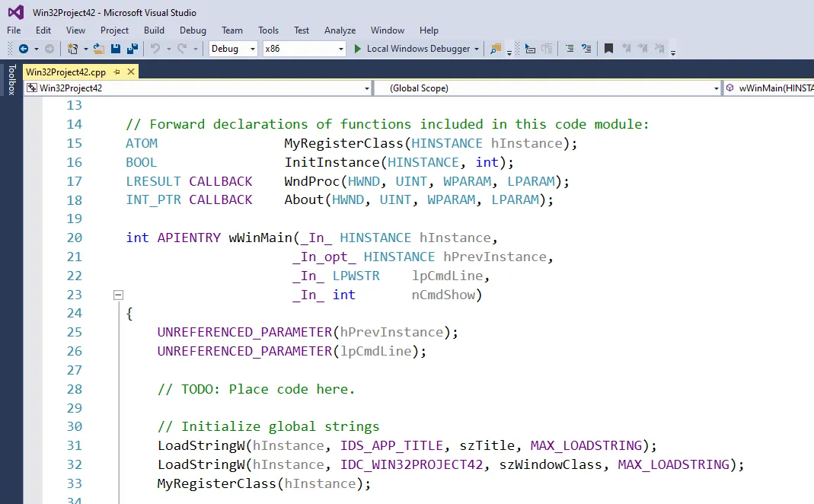814x504 pixels.
Task: Navigate backward with the blue arrow
Action: [24, 49]
